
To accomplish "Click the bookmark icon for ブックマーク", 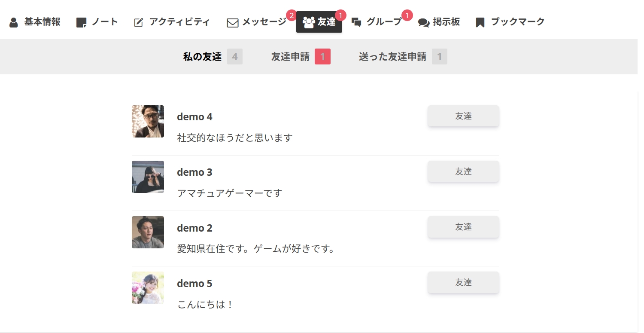I will (x=480, y=22).
